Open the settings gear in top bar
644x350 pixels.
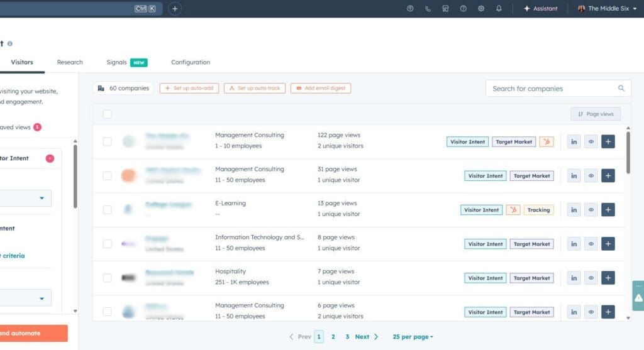coord(481,8)
